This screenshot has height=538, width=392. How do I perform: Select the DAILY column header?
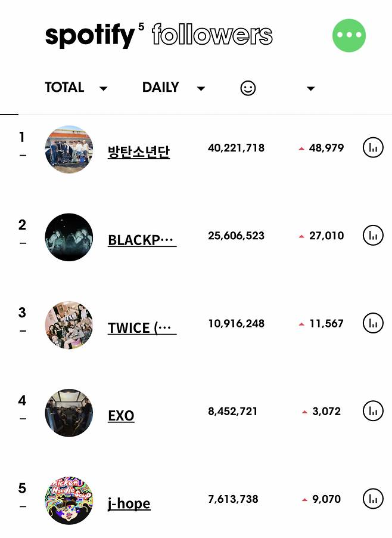tap(160, 87)
